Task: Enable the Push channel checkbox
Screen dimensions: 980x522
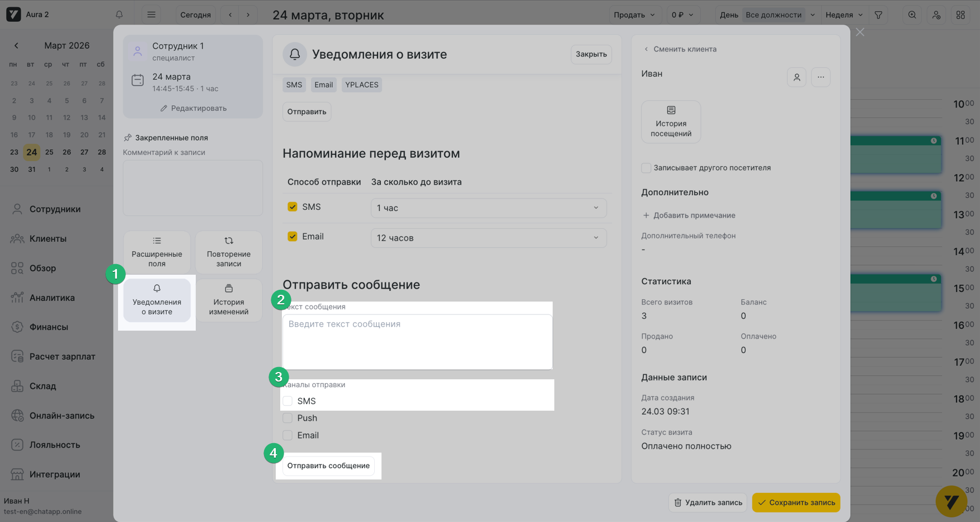Action: click(x=288, y=418)
